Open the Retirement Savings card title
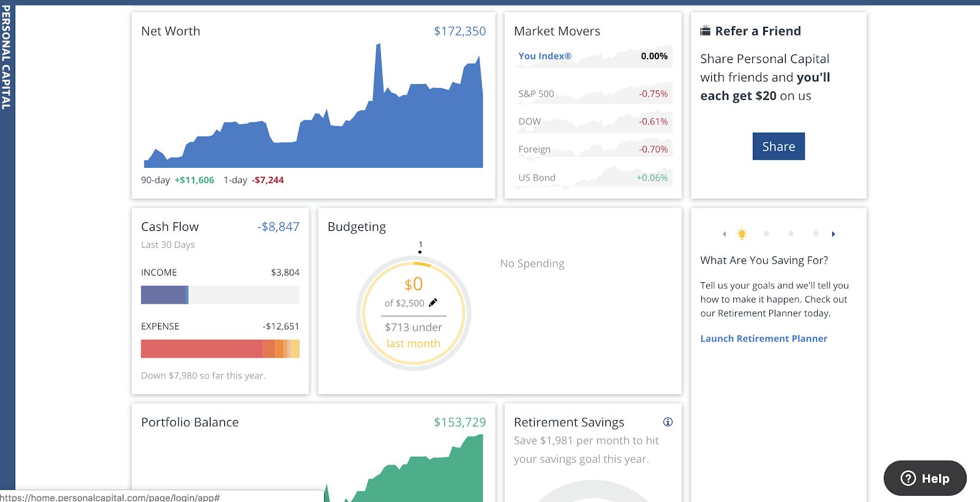The width and height of the screenshot is (980, 502). pos(569,422)
